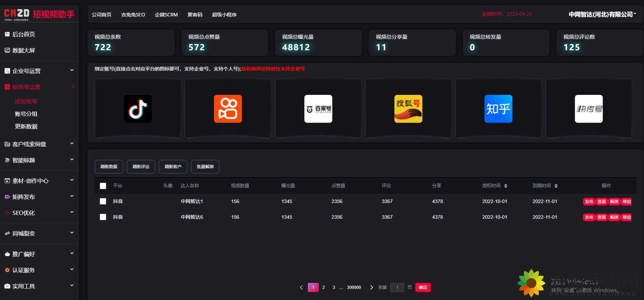Open 公司首页 in the top nav
The width and height of the screenshot is (644, 300).
point(101,15)
